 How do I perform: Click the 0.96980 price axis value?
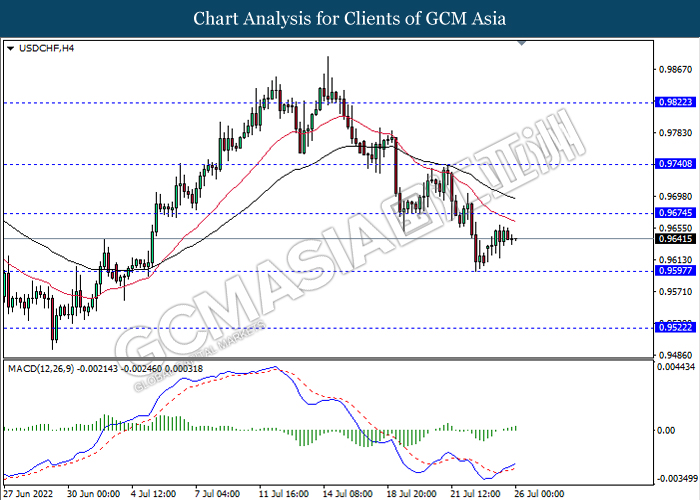point(675,196)
